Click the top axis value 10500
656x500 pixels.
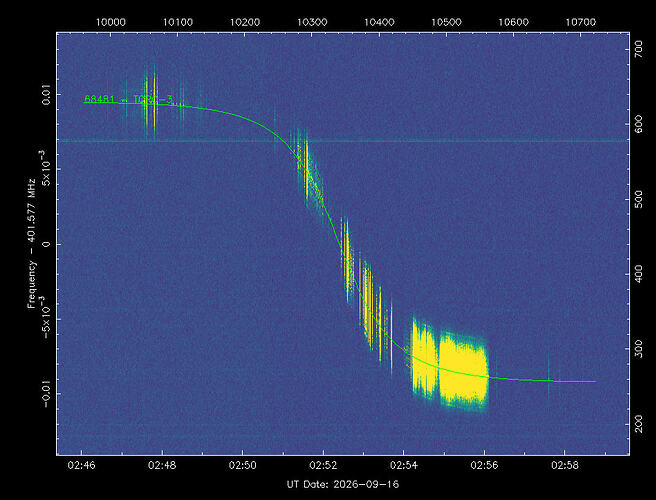tap(446, 22)
